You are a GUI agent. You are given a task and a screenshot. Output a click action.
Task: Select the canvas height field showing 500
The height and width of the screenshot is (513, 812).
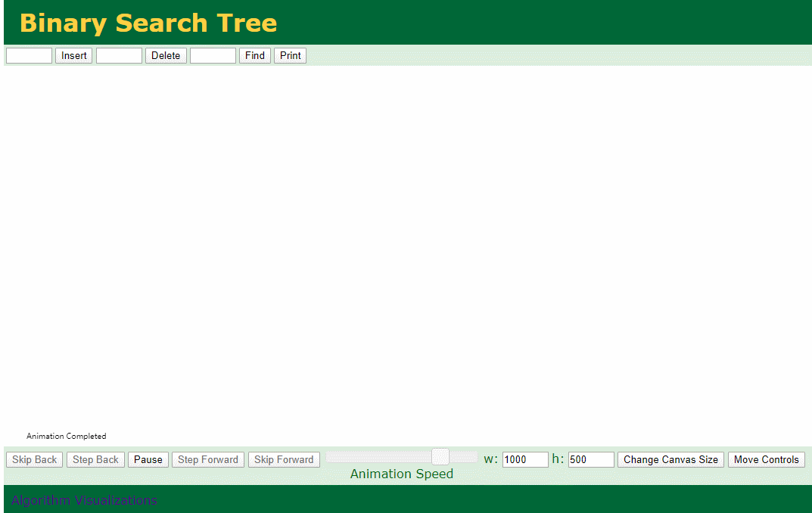[591, 460]
